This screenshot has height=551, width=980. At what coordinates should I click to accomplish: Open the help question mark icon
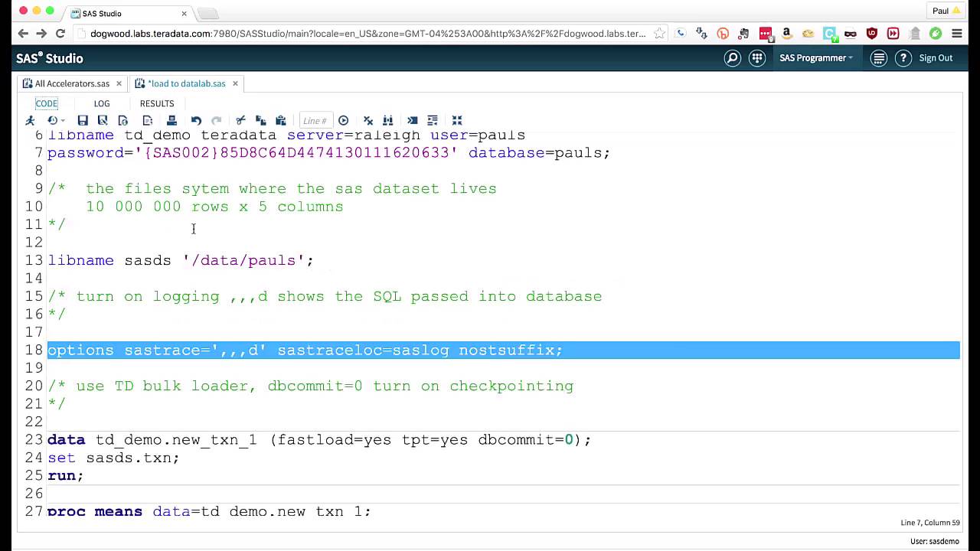903,58
